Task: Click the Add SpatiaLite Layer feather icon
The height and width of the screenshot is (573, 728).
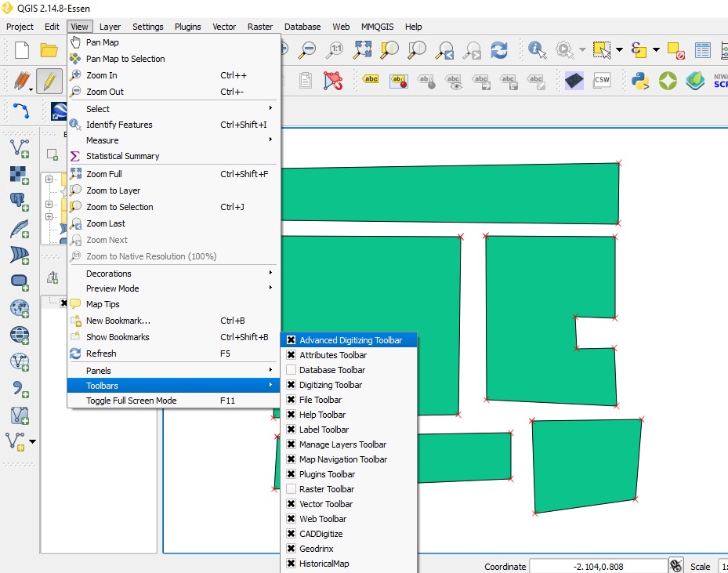Action: point(20,228)
